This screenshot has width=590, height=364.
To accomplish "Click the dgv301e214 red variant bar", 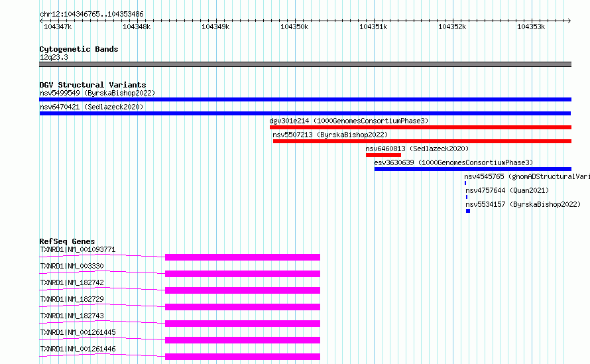I will 420,127.
